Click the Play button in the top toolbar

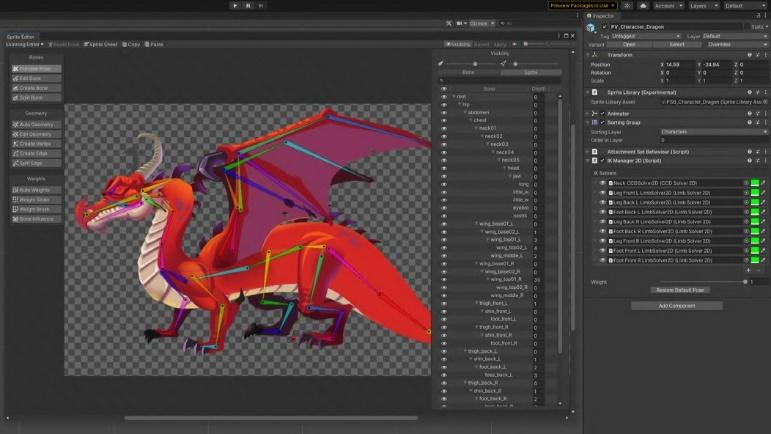(x=235, y=5)
